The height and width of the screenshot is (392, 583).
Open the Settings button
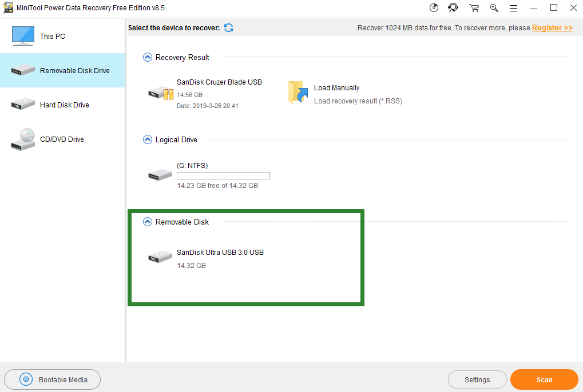point(477,379)
